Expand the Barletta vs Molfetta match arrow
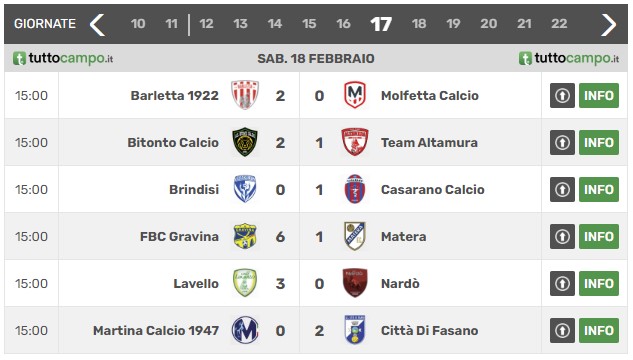633x360 pixels. 562,96
